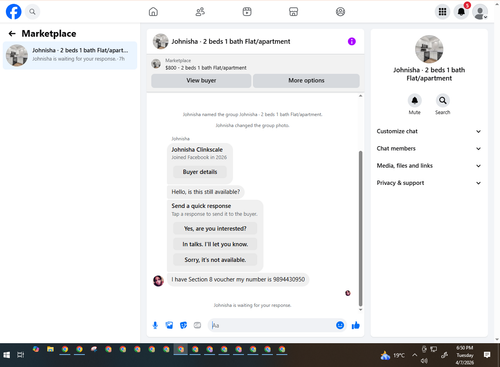Click the volume speaker tray icon
Screen dimensions: 500x367
tap(424, 361)
